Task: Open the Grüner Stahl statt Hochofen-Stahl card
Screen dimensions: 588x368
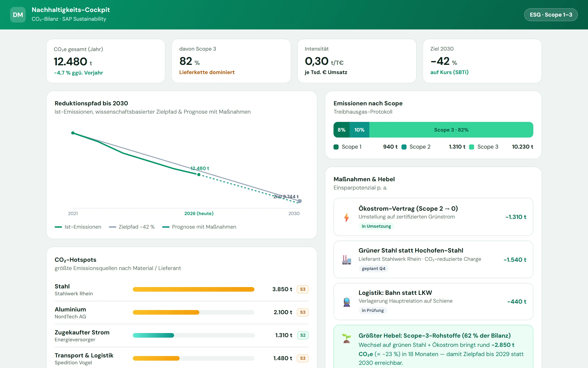Action: (433, 259)
